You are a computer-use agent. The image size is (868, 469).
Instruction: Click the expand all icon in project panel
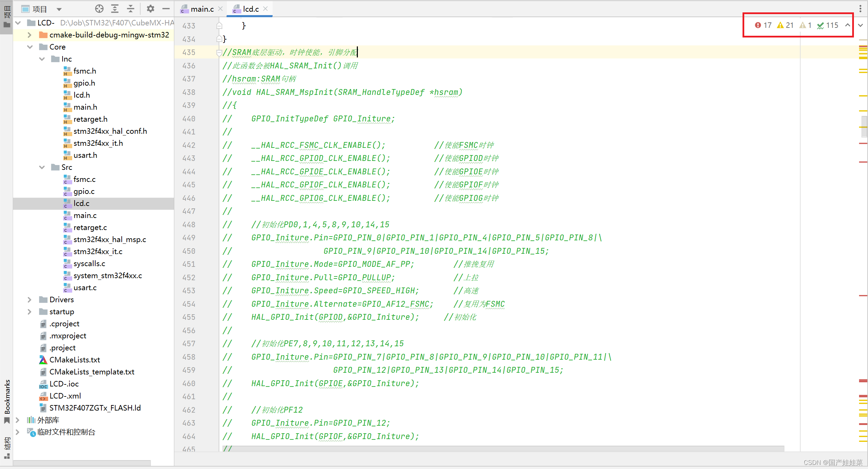point(115,9)
